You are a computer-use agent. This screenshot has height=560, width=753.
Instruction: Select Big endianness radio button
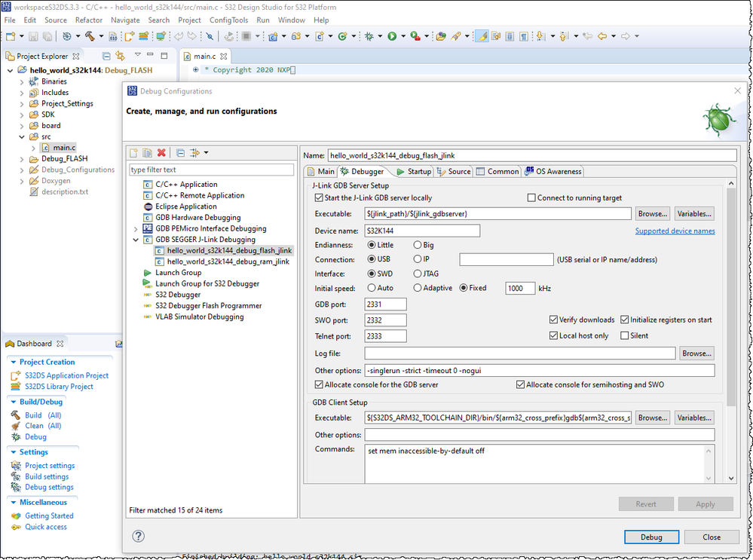click(x=418, y=245)
